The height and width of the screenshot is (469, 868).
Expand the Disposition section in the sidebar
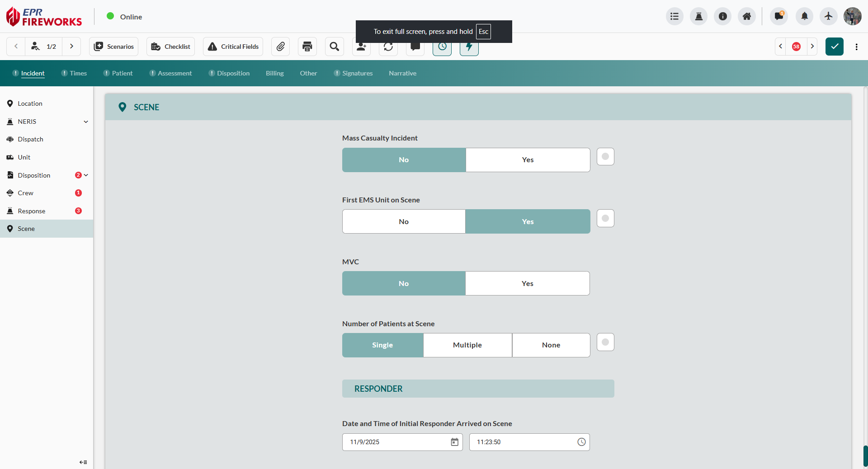86,175
